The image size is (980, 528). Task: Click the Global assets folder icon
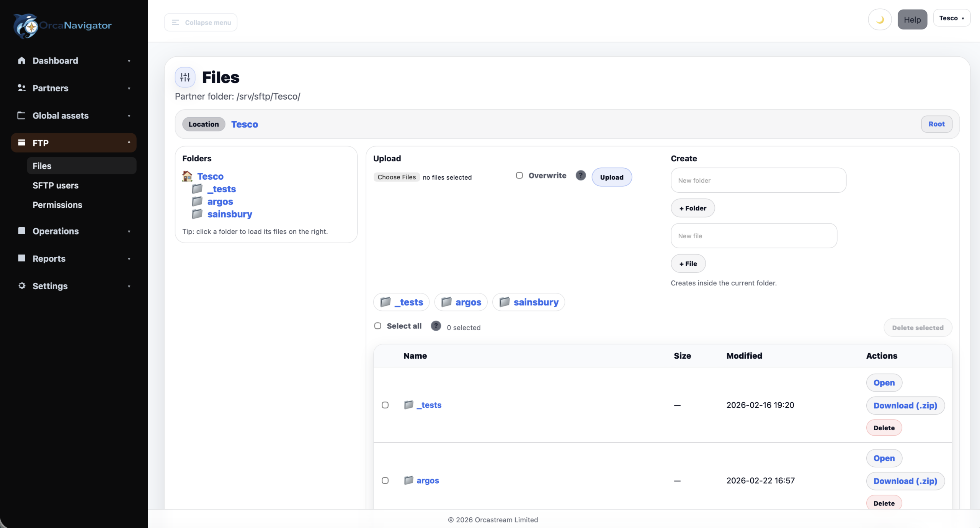pyautogui.click(x=21, y=115)
